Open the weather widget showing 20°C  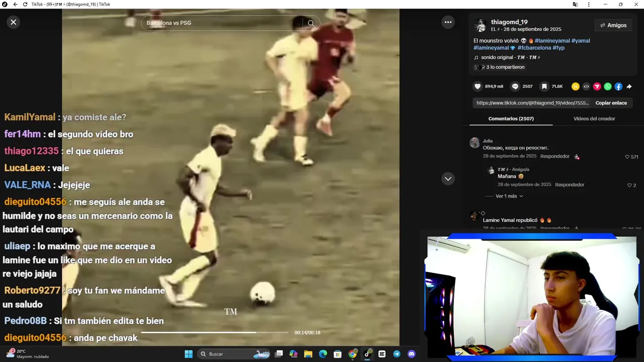pyautogui.click(x=28, y=354)
